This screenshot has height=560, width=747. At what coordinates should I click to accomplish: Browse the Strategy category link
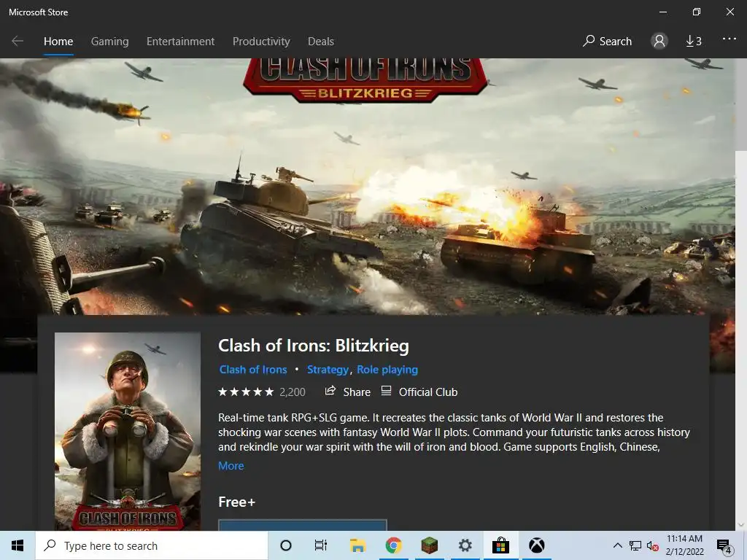(328, 370)
